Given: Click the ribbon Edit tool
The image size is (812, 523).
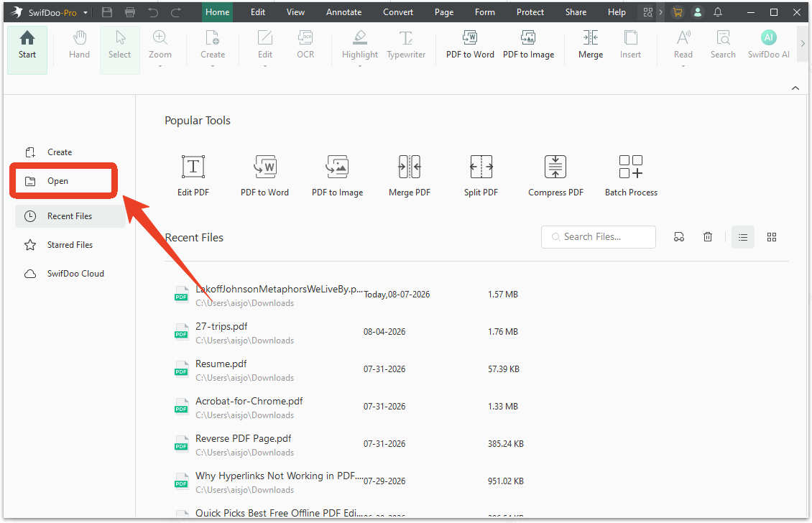Looking at the screenshot, I should pos(265,45).
